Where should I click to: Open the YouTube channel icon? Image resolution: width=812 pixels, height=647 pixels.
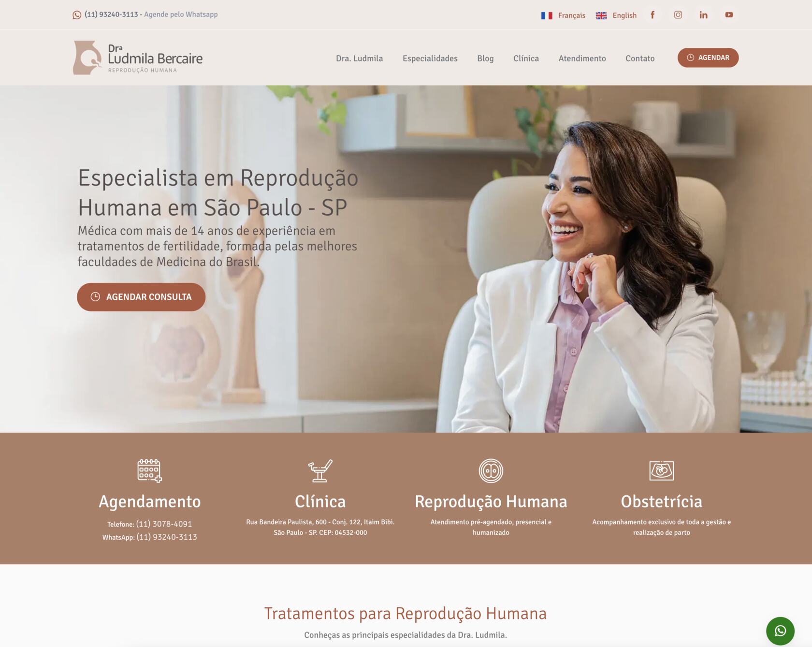click(729, 15)
